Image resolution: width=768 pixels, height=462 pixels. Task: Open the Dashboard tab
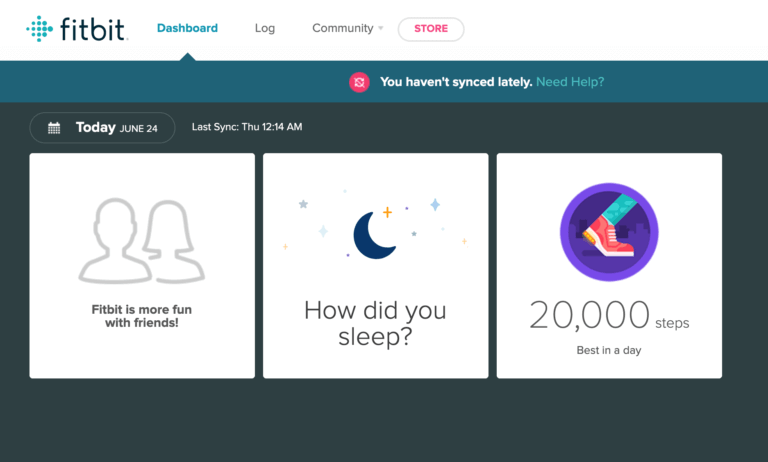coord(187,28)
